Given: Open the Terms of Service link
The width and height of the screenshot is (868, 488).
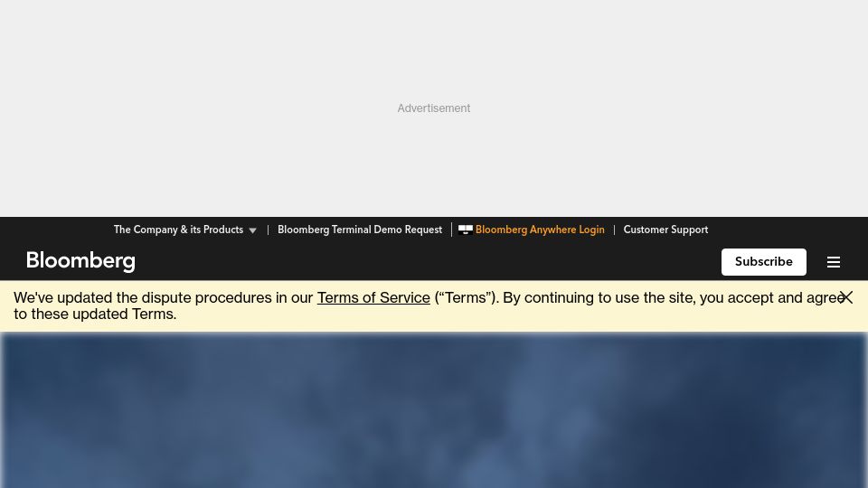Looking at the screenshot, I should pyautogui.click(x=373, y=297).
